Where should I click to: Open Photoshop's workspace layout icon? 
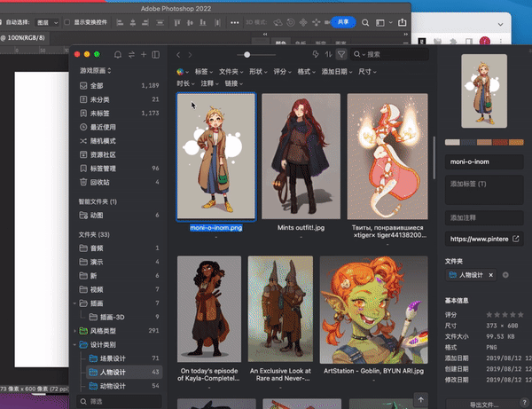pyautogui.click(x=380, y=23)
